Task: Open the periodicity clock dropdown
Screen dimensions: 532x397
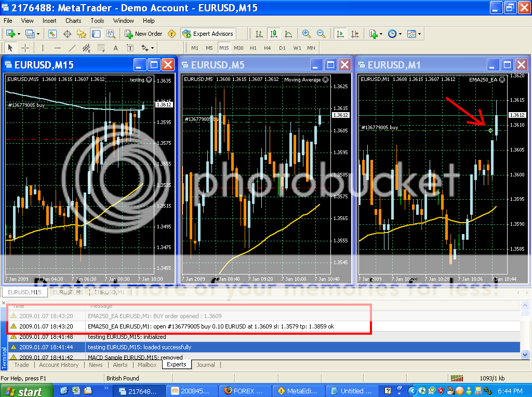Action: click(400, 34)
